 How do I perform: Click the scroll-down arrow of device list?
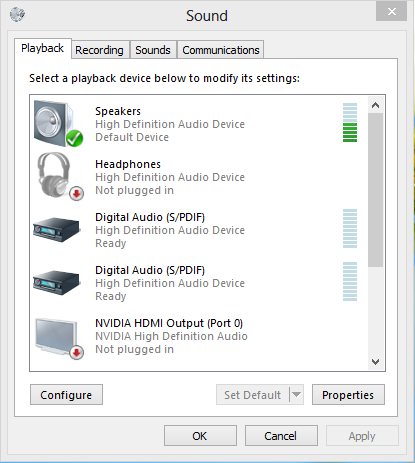tap(375, 362)
